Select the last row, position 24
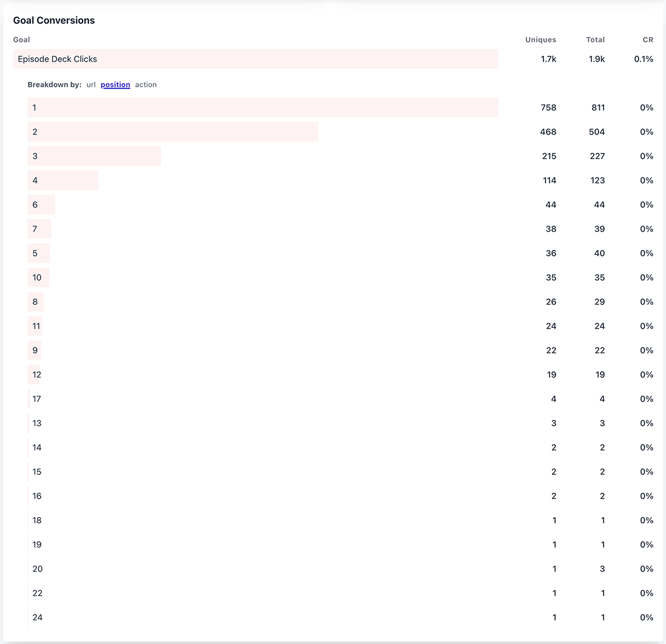Viewport: 666px width, 644px height. pyautogui.click(x=38, y=617)
